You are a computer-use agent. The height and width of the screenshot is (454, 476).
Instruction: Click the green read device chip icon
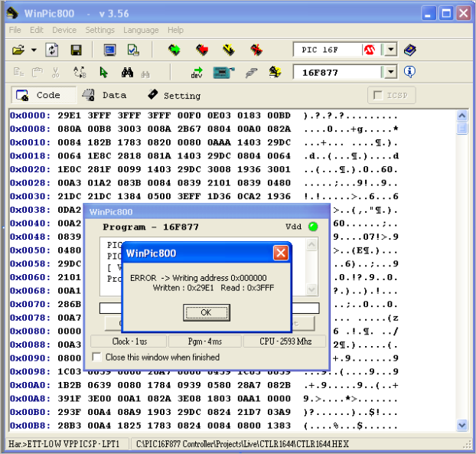pyautogui.click(x=174, y=51)
